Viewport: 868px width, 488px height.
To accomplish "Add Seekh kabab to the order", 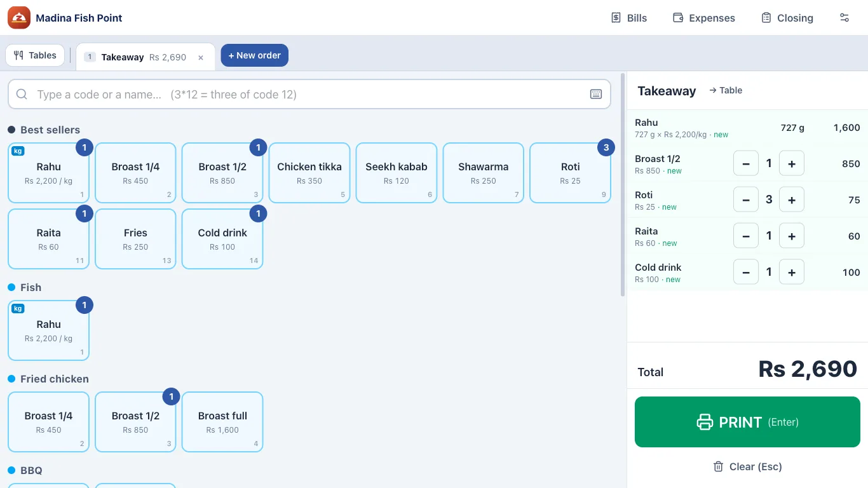I will click(397, 173).
